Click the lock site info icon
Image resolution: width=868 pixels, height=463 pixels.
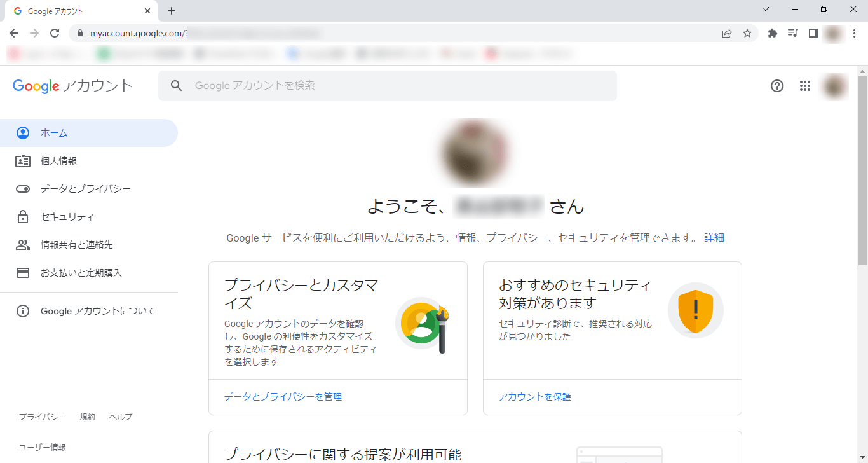point(80,33)
